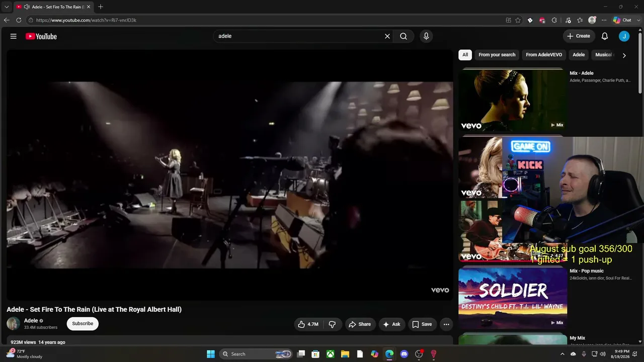Save the video to a playlist

422,324
